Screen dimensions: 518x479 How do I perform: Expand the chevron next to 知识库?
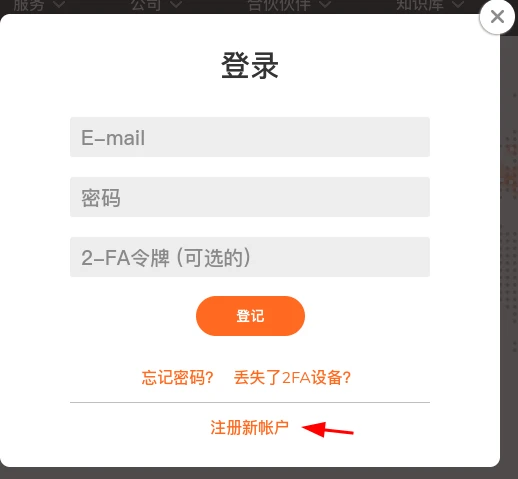[x=458, y=5]
